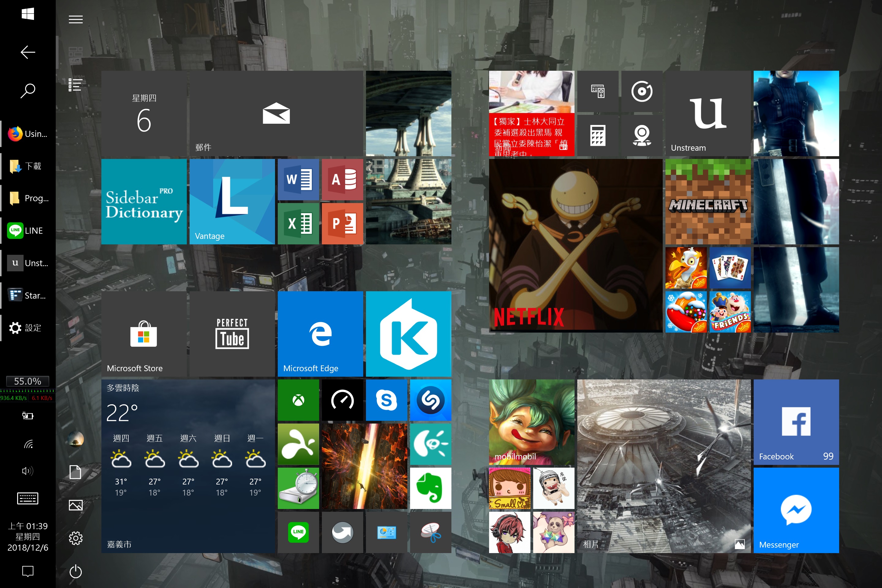
Task: Open the Splashtop green tile
Action: (x=298, y=444)
